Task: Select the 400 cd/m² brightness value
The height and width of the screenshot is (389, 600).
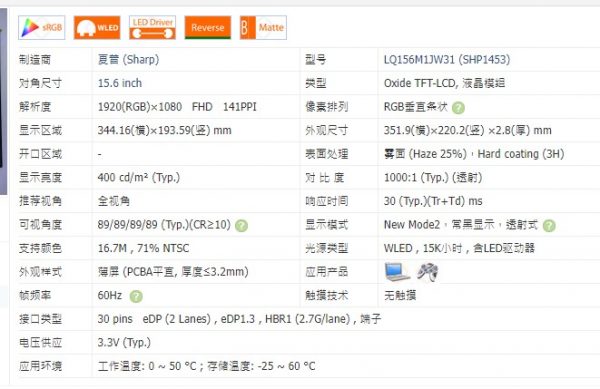Action: [139, 177]
